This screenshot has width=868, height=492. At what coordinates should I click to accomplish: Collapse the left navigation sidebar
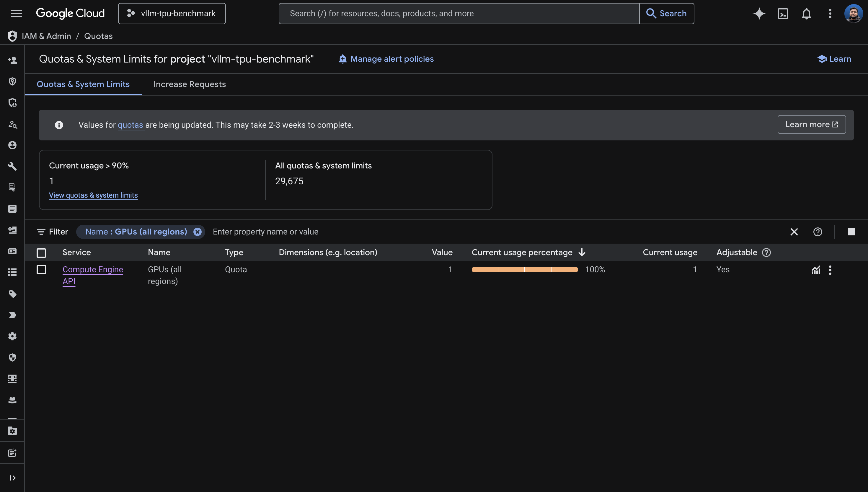coord(12,478)
